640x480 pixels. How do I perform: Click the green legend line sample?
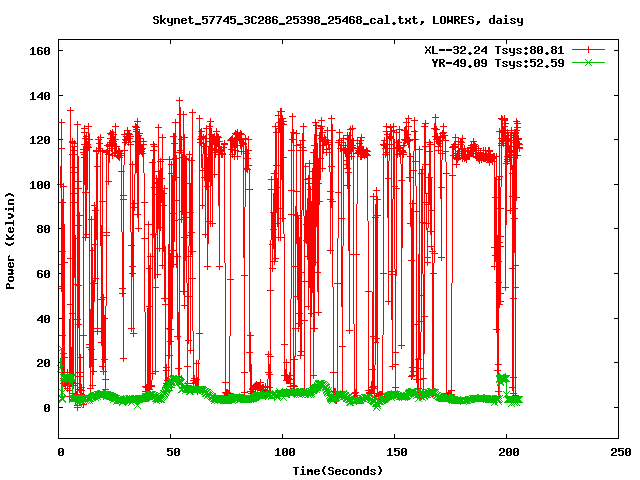(x=588, y=62)
